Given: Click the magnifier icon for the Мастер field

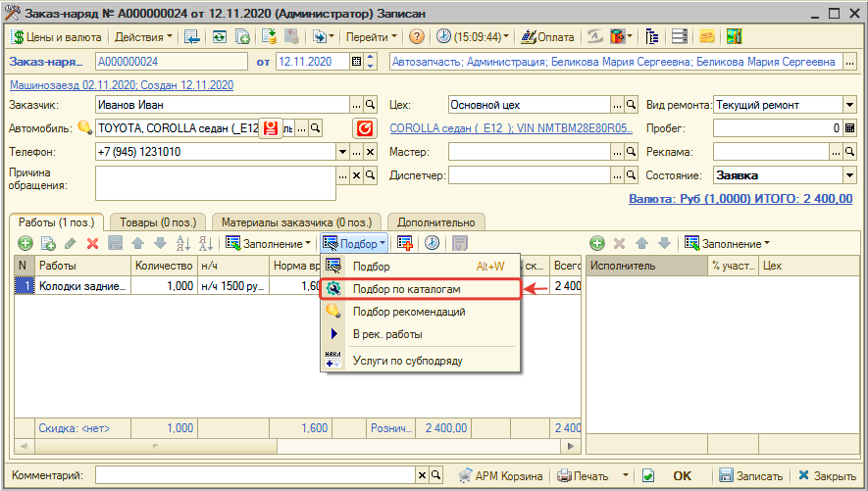Looking at the screenshot, I should (631, 152).
